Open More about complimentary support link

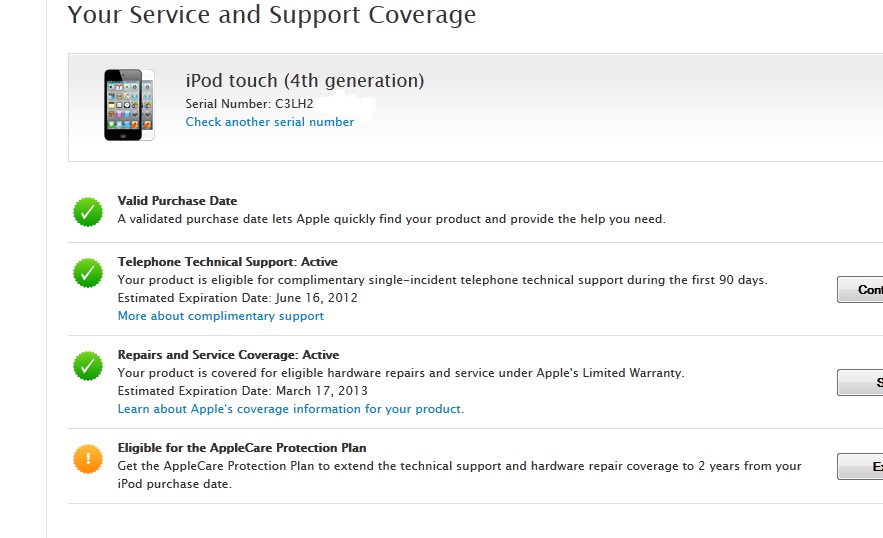220,316
